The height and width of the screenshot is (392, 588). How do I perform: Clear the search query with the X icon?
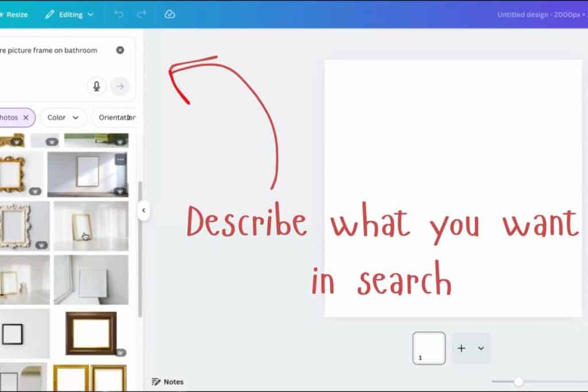click(120, 50)
